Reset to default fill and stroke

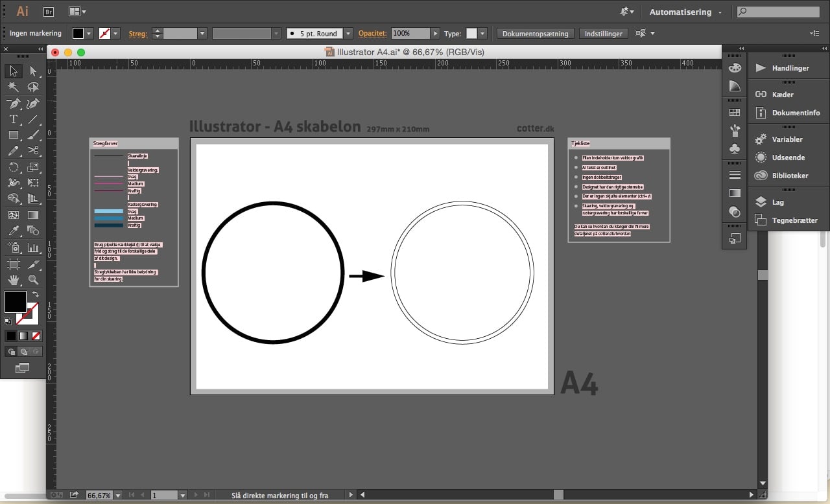pos(8,321)
